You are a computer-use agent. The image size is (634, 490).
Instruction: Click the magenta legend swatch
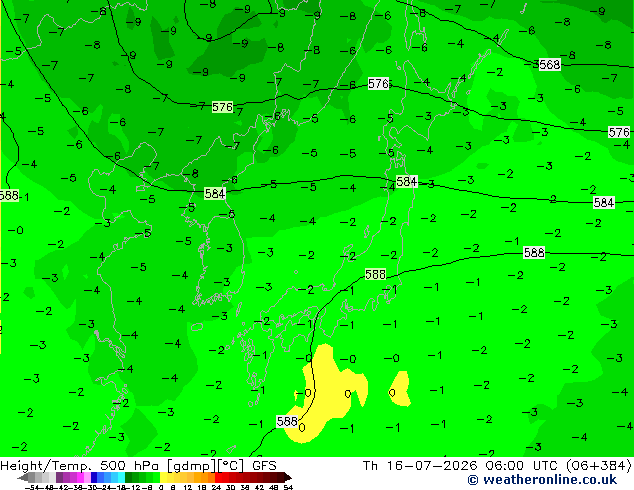click(x=80, y=477)
